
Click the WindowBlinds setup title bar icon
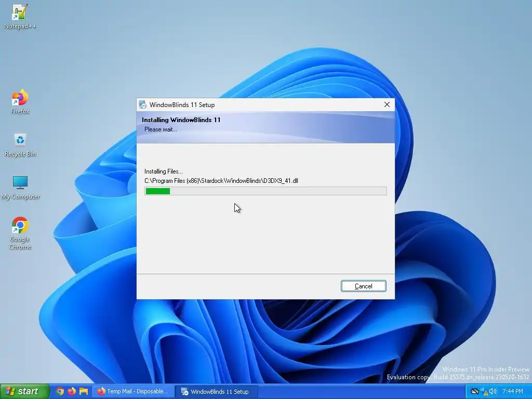tap(143, 104)
